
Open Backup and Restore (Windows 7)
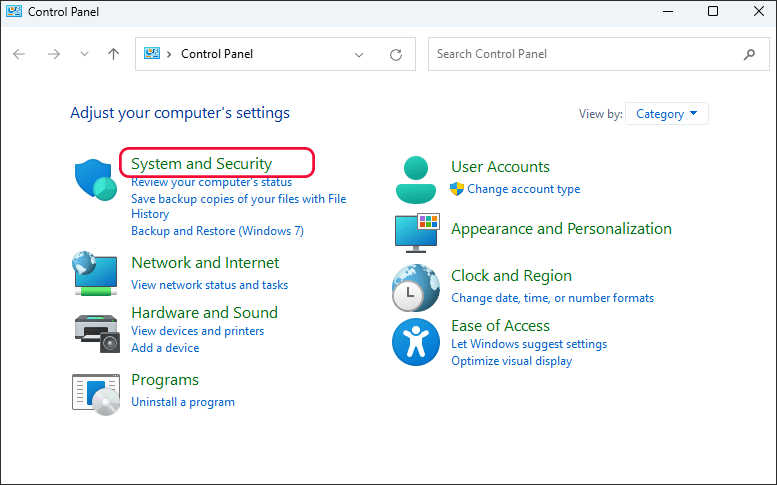click(x=217, y=231)
